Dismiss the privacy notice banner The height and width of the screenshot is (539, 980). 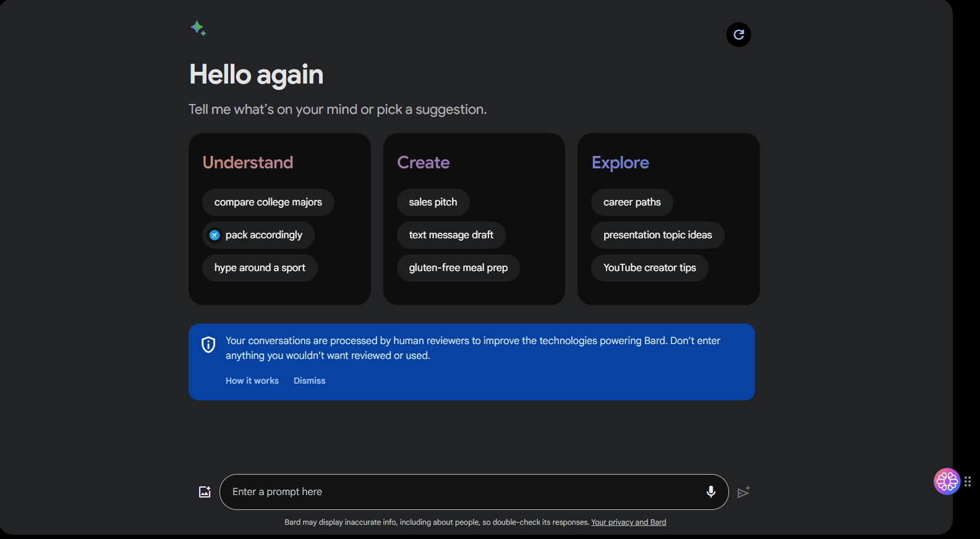[x=310, y=381]
